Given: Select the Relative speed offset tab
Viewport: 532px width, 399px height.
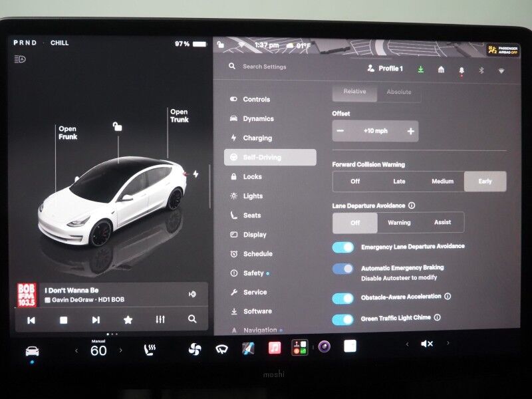Looking at the screenshot, I should [x=354, y=92].
